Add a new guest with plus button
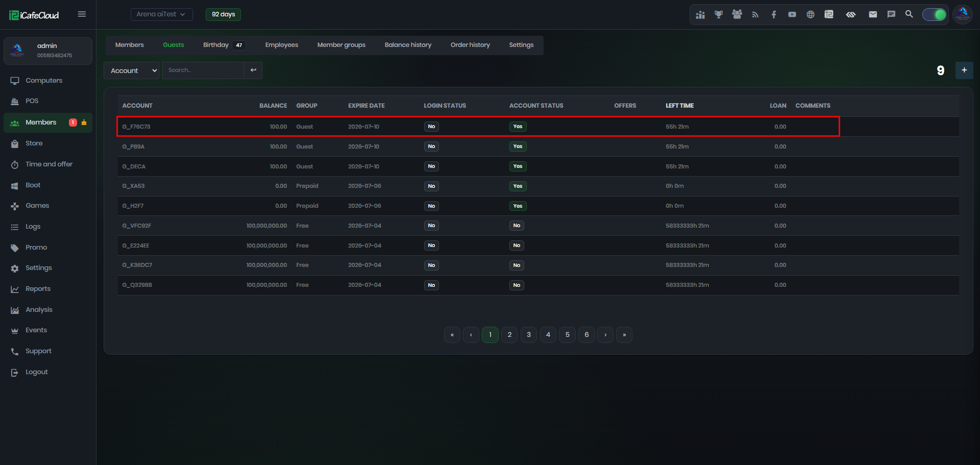The height and width of the screenshot is (465, 980). [x=964, y=70]
